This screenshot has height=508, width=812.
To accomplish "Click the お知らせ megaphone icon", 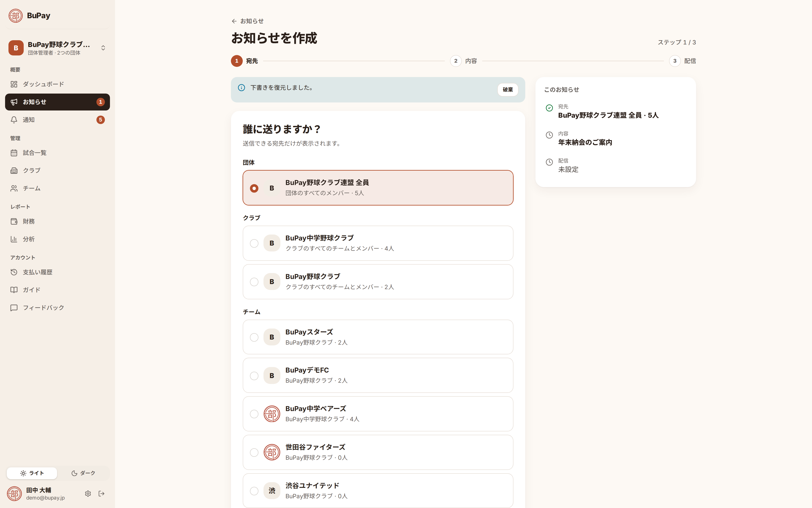I will (x=14, y=102).
